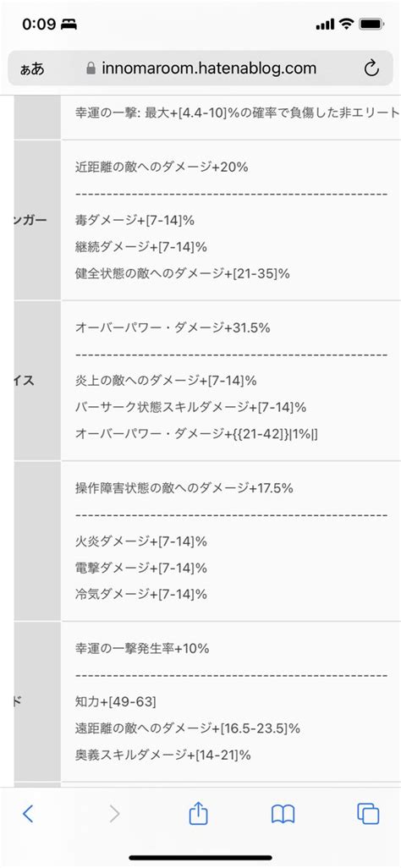The height and width of the screenshot is (868, 401).
Task: Tap the 操作障害状態の敵へのダメージ+17.5% text
Action: pyautogui.click(x=184, y=488)
